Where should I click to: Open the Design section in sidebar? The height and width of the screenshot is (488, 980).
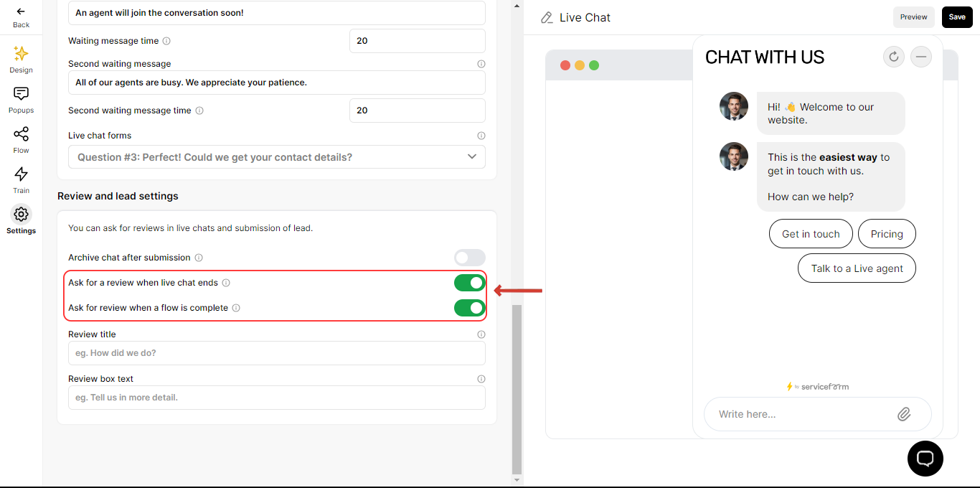pyautogui.click(x=21, y=60)
